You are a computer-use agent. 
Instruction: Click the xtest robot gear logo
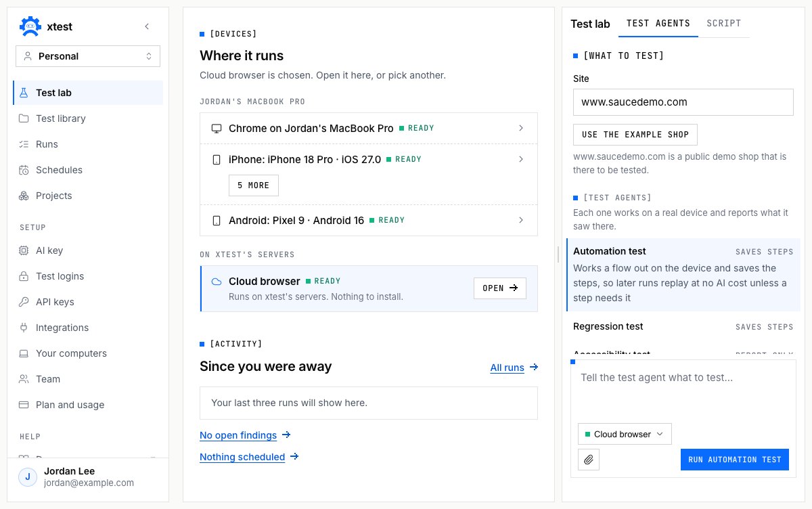point(30,26)
